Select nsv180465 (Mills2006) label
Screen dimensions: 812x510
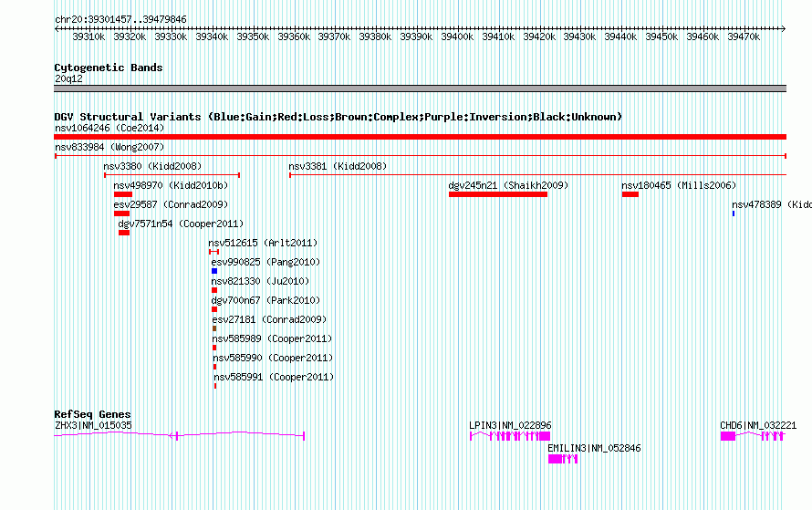(x=679, y=185)
